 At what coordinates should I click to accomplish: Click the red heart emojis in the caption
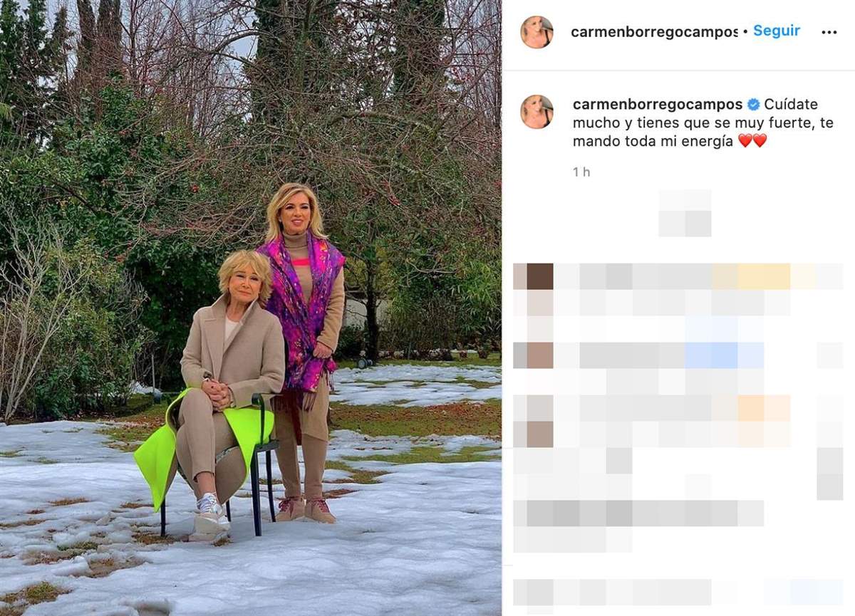[x=752, y=141]
